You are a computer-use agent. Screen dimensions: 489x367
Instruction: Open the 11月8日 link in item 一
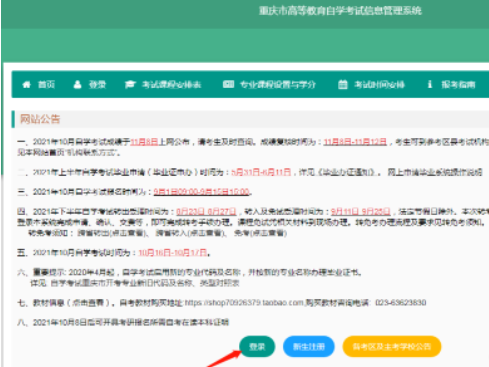(144, 142)
